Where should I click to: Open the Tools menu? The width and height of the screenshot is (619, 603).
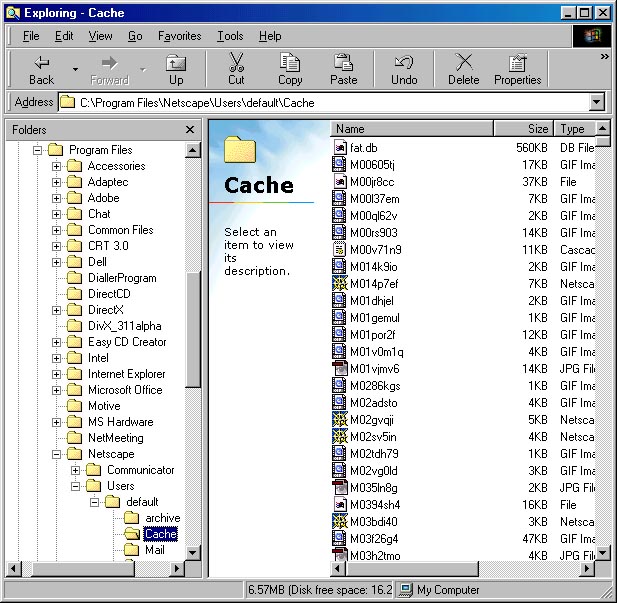coord(230,36)
